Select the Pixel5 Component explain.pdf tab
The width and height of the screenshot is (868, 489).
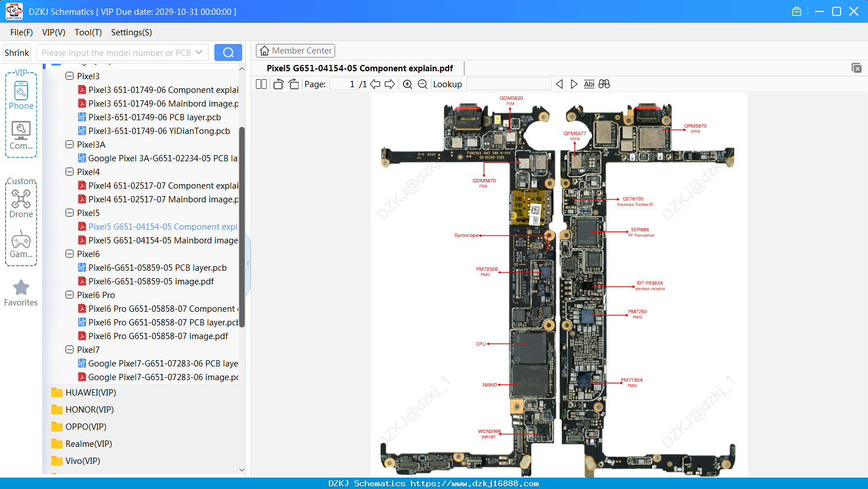[x=360, y=68]
